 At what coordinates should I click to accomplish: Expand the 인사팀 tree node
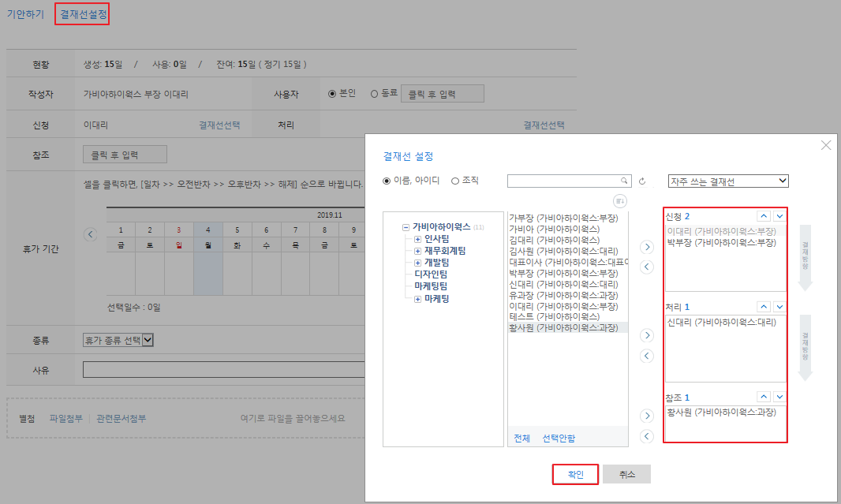tap(418, 239)
